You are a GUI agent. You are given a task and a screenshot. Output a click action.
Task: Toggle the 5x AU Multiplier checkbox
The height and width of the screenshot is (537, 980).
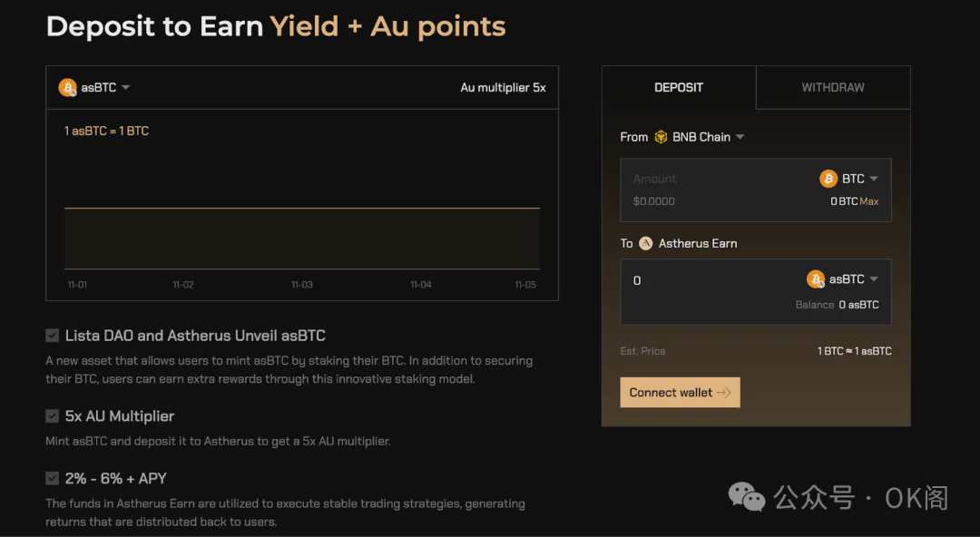click(53, 416)
